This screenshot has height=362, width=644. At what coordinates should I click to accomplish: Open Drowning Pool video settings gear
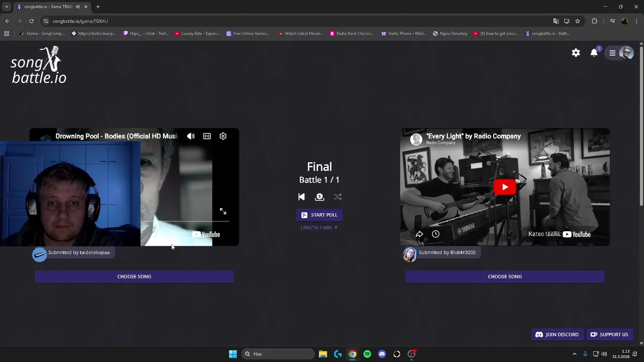pos(223,136)
